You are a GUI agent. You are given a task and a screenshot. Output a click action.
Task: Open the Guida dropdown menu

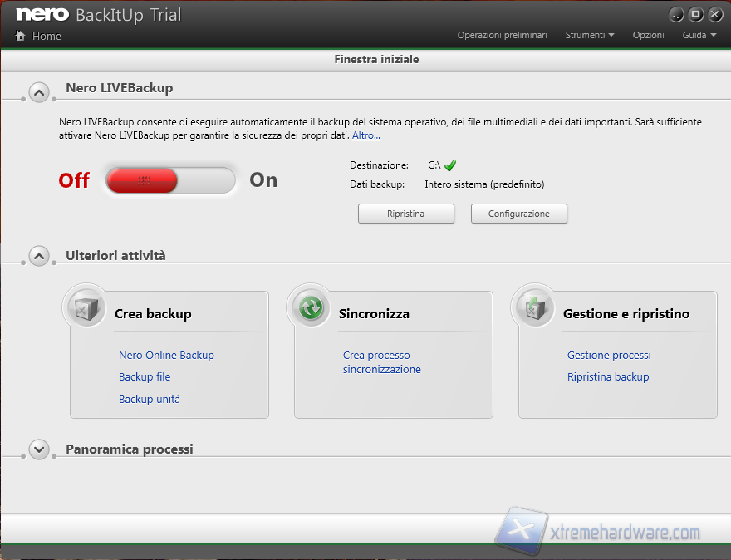[699, 35]
